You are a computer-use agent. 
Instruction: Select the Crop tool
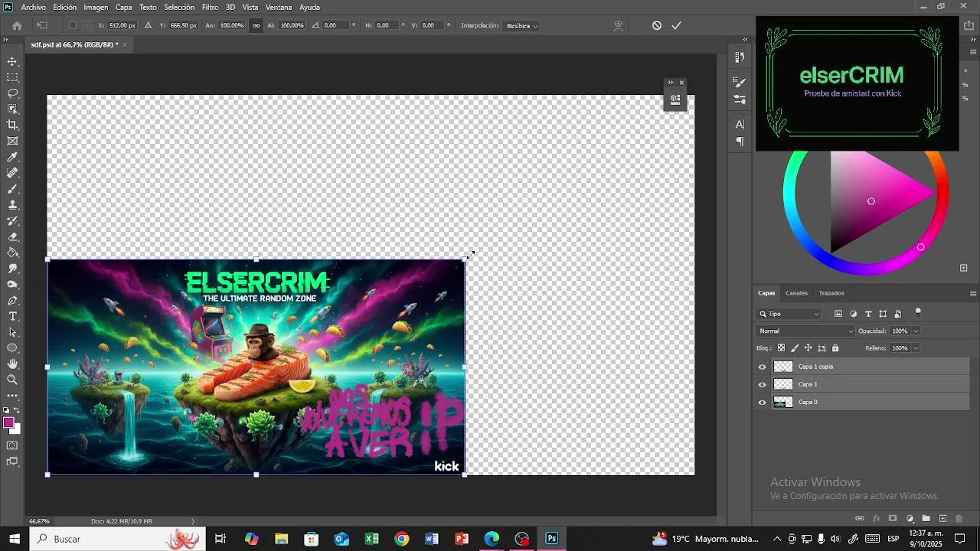(x=12, y=125)
